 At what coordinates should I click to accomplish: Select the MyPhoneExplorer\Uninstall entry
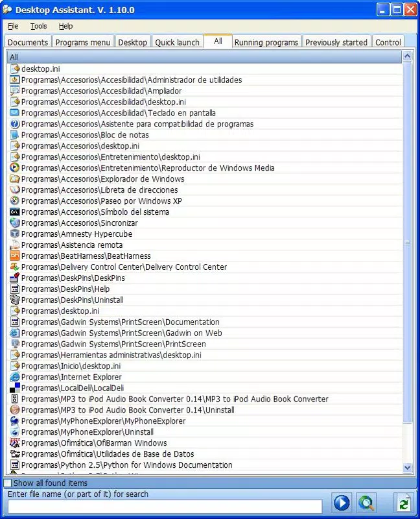click(205, 431)
